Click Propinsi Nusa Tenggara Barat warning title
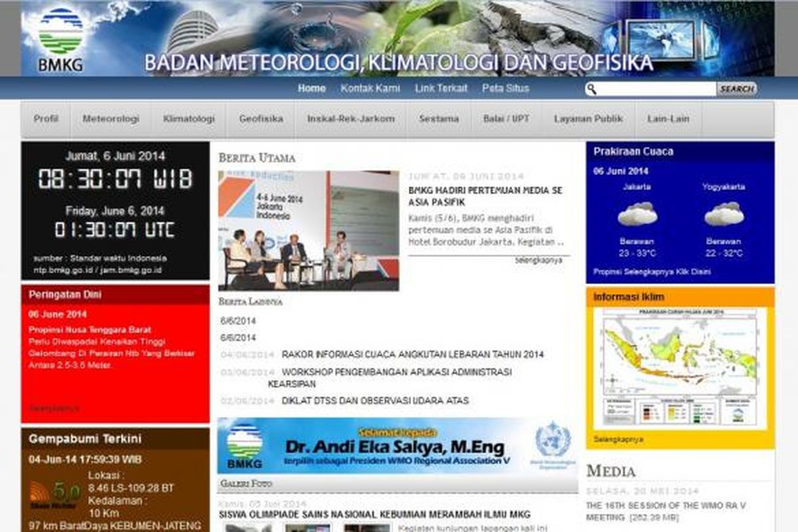The height and width of the screenshot is (532, 798). click(x=90, y=330)
